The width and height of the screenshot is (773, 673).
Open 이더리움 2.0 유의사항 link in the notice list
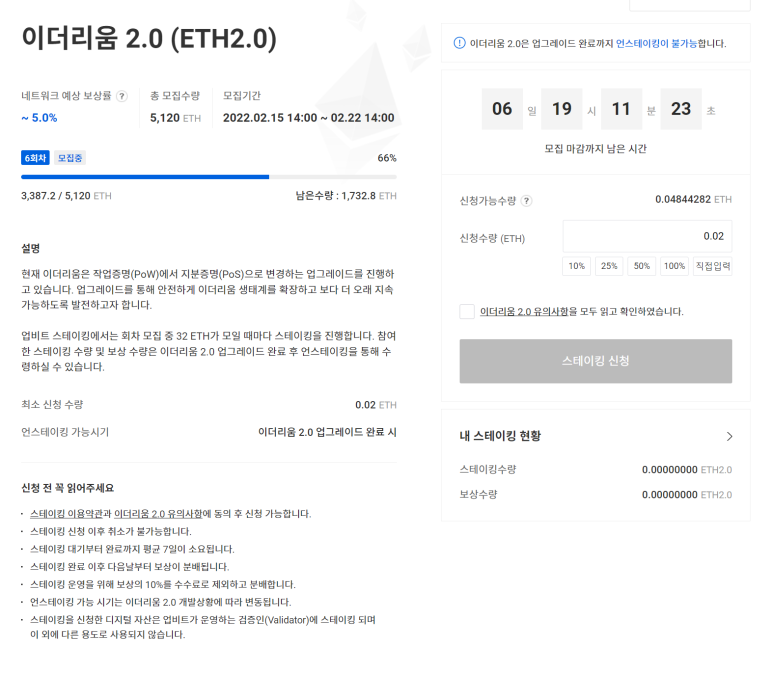tap(158, 514)
